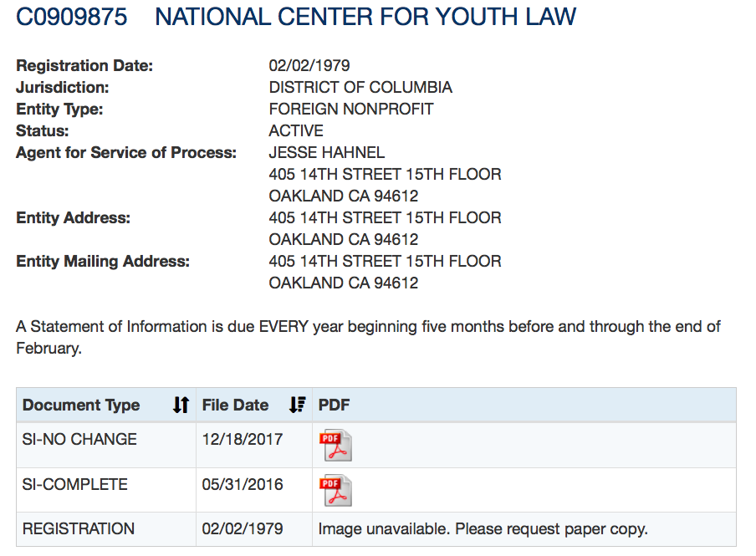This screenshot has height=556, width=756.
Task: Click the NATIONAL CENTER FOR YOUTH LAW heading
Action: [x=365, y=17]
